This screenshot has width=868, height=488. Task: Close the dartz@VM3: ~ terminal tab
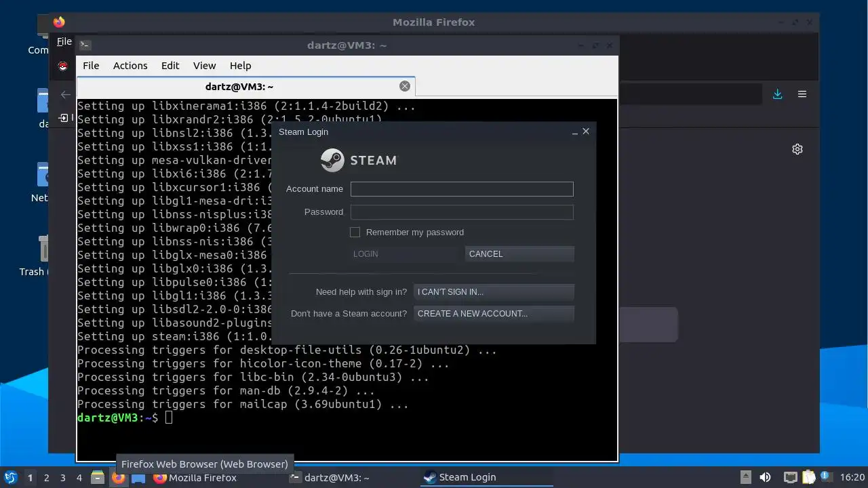point(405,86)
